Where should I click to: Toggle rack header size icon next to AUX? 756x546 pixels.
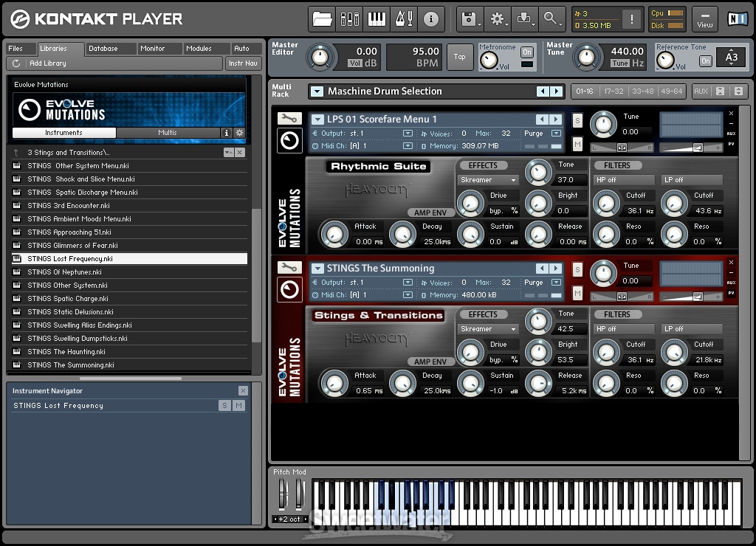pyautogui.click(x=738, y=91)
